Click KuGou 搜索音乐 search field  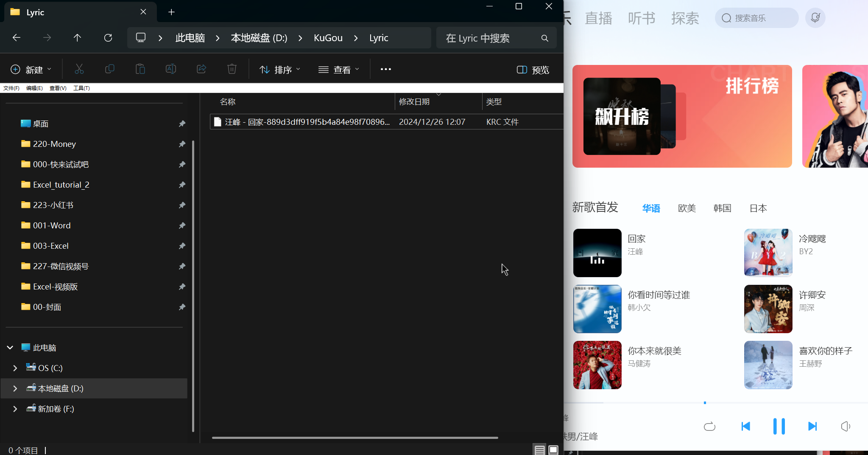[x=756, y=18]
